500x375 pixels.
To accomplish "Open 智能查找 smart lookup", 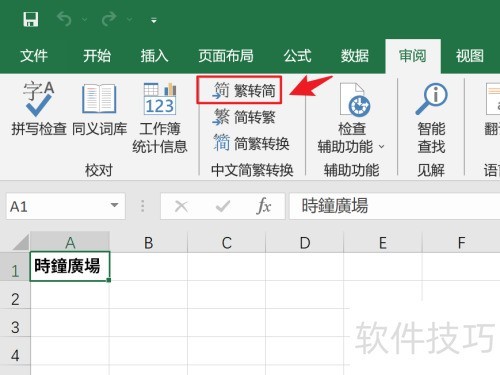I will tap(431, 117).
